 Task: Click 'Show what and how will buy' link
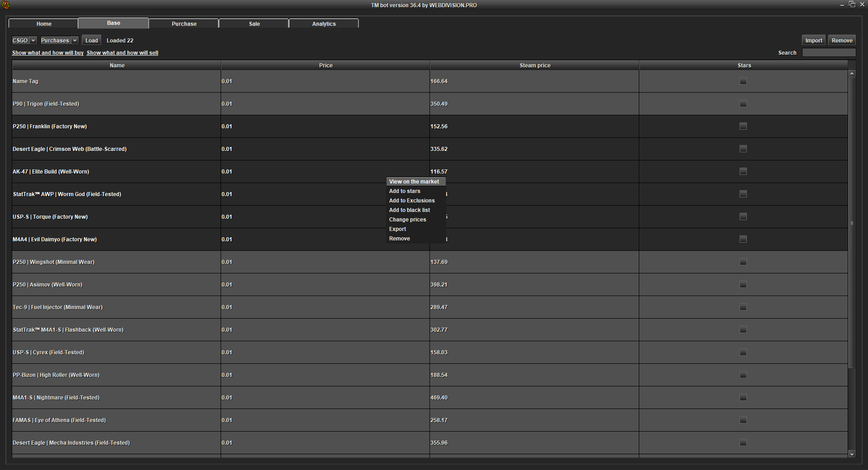(47, 53)
